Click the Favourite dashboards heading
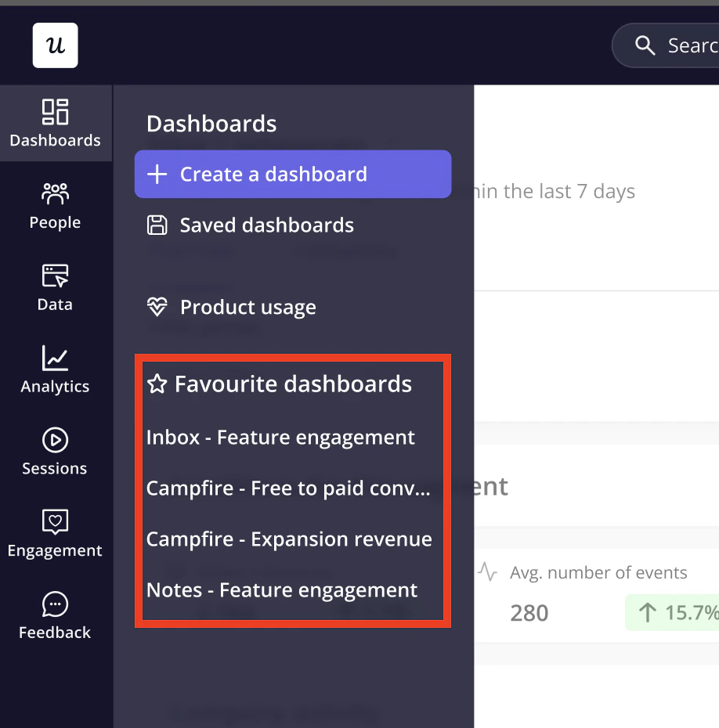Image resolution: width=719 pixels, height=728 pixels. coord(293,384)
